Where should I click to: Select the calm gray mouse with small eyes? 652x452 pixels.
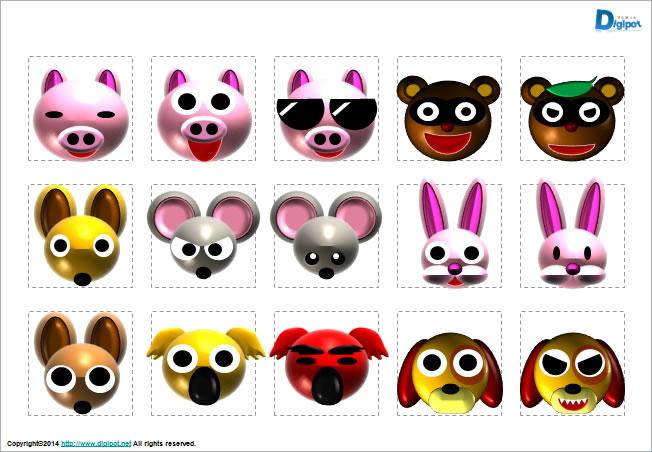(x=326, y=237)
